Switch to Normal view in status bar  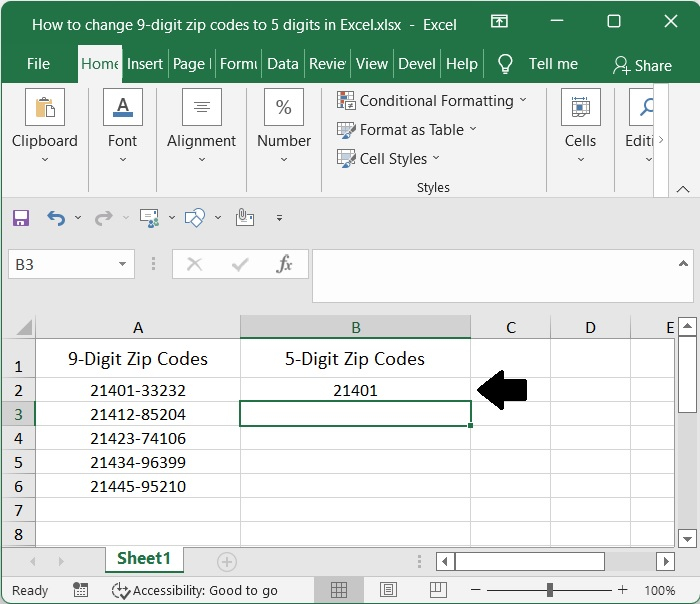coord(339,590)
